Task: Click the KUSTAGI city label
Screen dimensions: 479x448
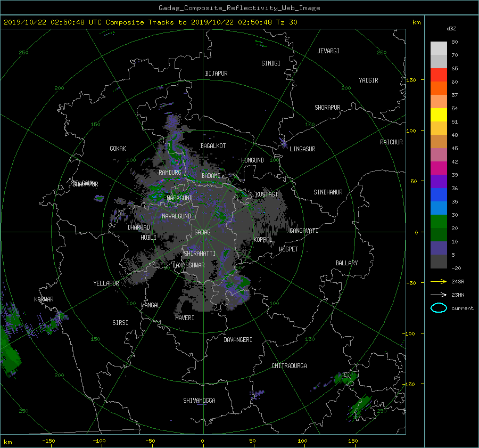Action: (267, 194)
